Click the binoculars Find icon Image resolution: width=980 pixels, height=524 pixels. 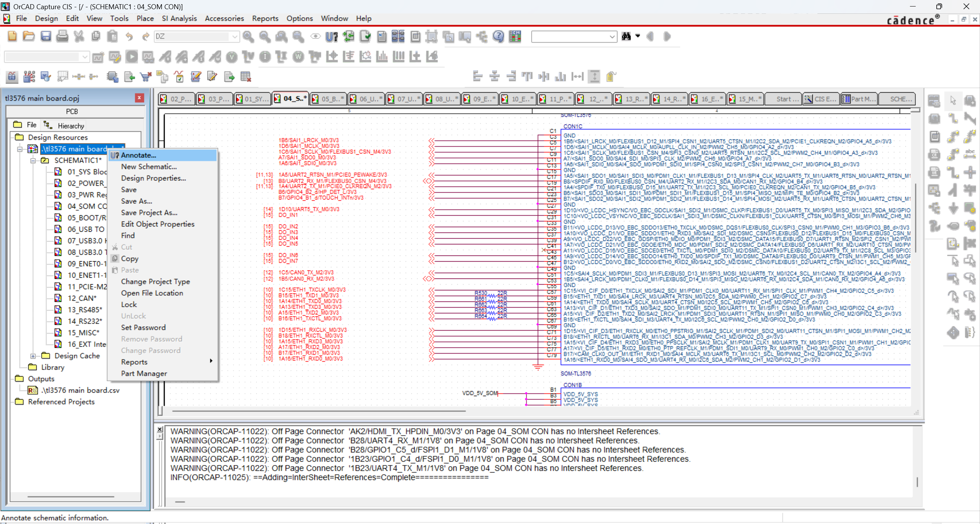click(x=626, y=36)
